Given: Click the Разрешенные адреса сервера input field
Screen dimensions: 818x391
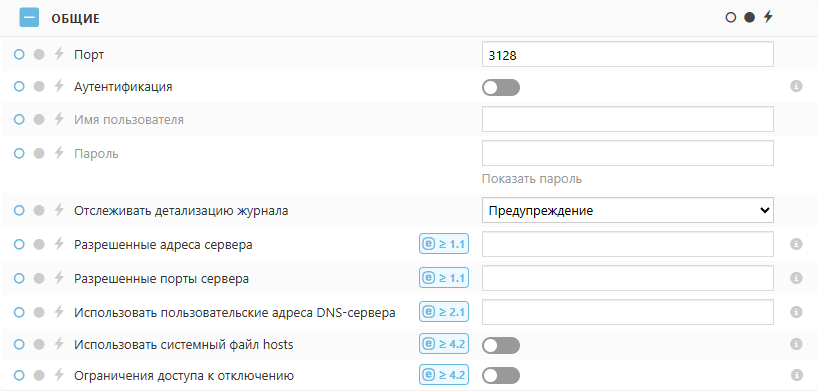Looking at the screenshot, I should (x=628, y=244).
